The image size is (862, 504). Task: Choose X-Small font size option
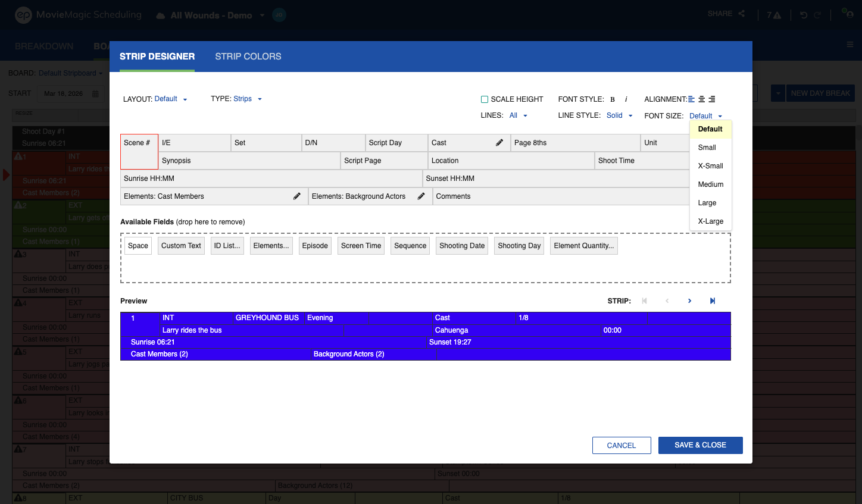[x=710, y=166]
